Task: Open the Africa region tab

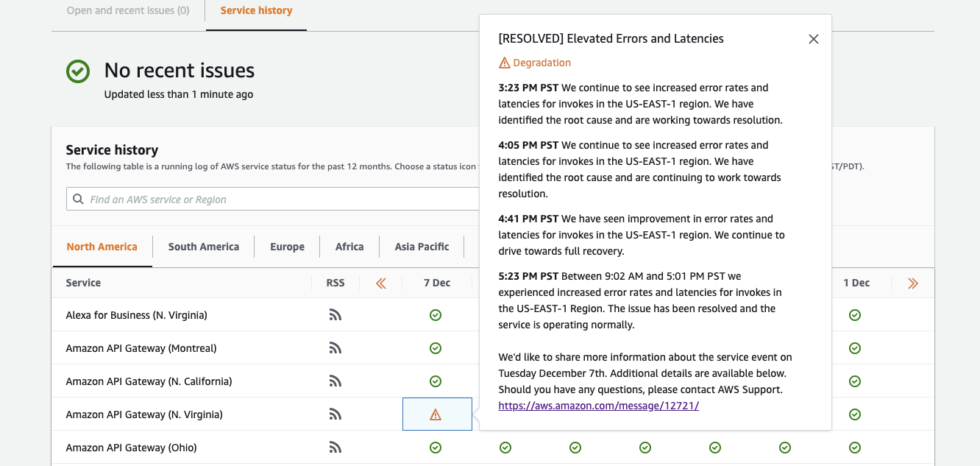Action: tap(349, 247)
